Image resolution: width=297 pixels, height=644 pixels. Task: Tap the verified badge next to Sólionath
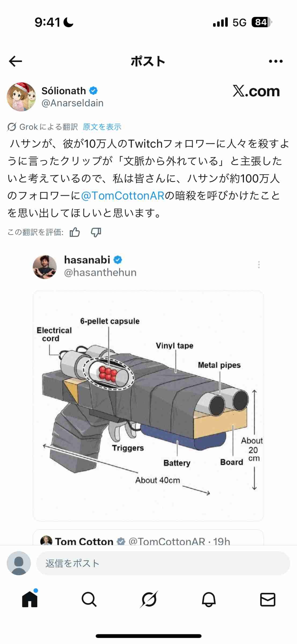point(93,91)
